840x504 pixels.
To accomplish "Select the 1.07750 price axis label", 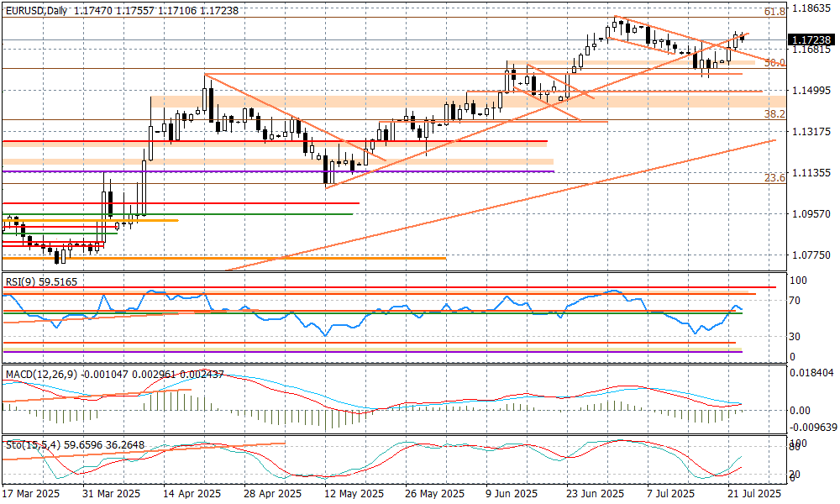I will point(811,255).
